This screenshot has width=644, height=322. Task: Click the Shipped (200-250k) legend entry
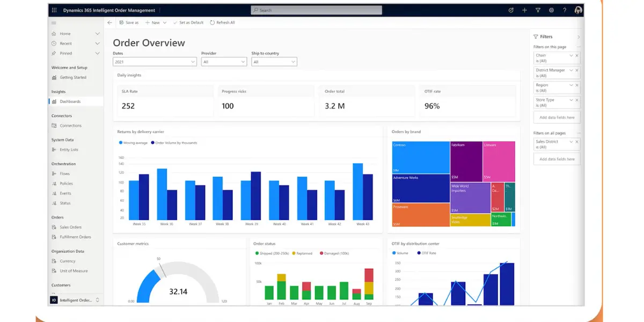click(273, 253)
